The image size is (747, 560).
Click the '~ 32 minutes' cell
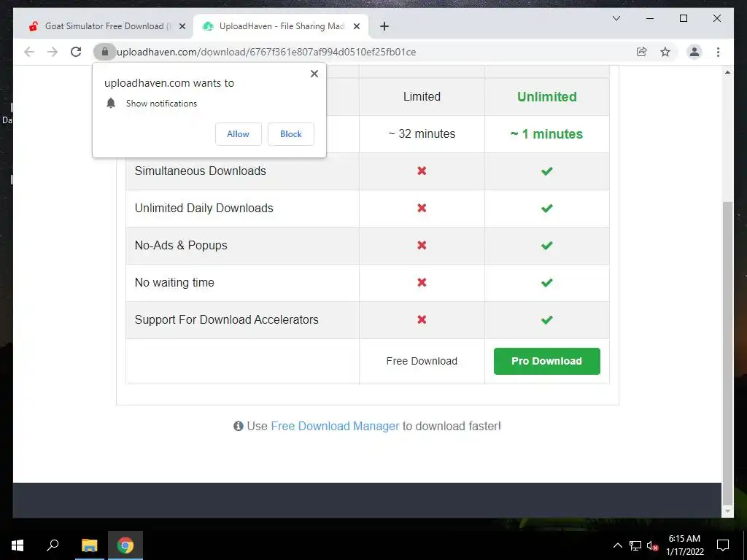coord(422,134)
